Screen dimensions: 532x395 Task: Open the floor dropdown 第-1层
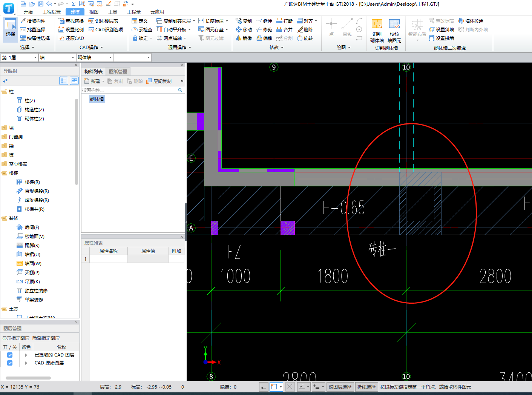[x=19, y=57]
